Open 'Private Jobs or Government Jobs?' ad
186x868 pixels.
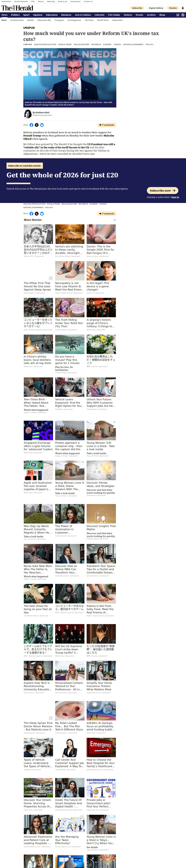tap(101, 794)
